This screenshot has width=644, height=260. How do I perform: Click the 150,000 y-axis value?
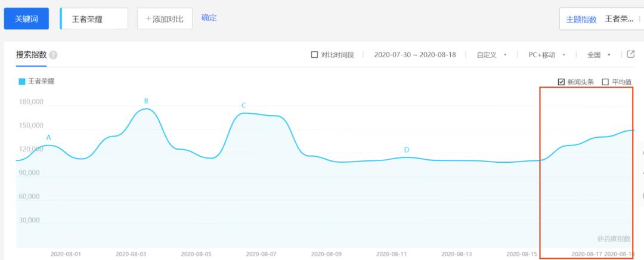click(31, 126)
